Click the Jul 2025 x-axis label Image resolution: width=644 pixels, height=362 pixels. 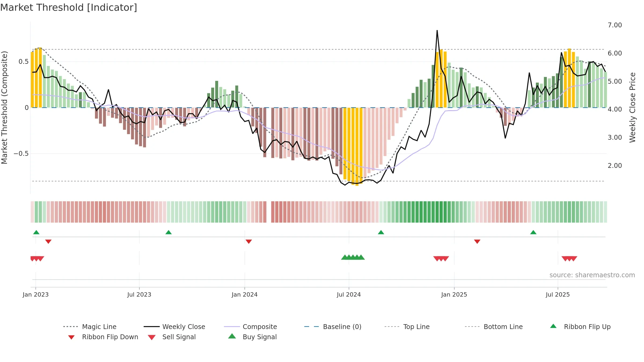[x=558, y=295]
